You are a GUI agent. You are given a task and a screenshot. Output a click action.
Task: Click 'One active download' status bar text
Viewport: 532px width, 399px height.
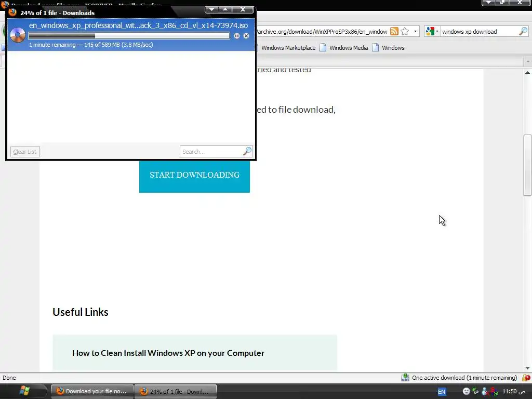464,378
